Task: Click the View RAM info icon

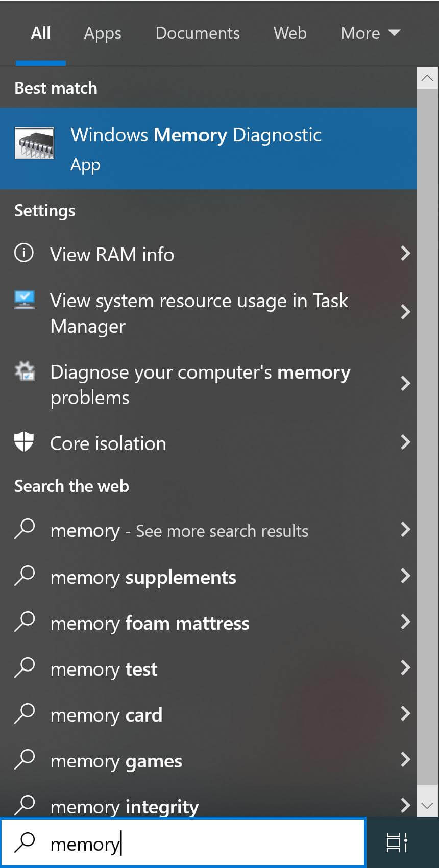Action: click(x=24, y=253)
